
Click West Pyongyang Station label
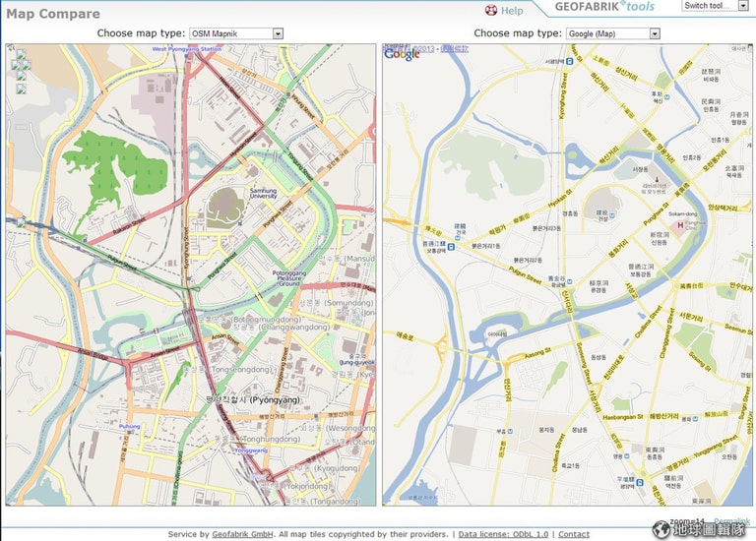[187, 49]
